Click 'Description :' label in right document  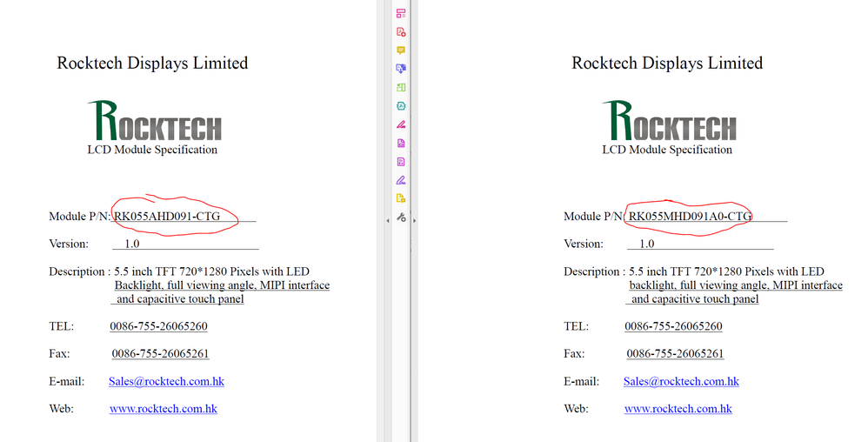pos(595,271)
